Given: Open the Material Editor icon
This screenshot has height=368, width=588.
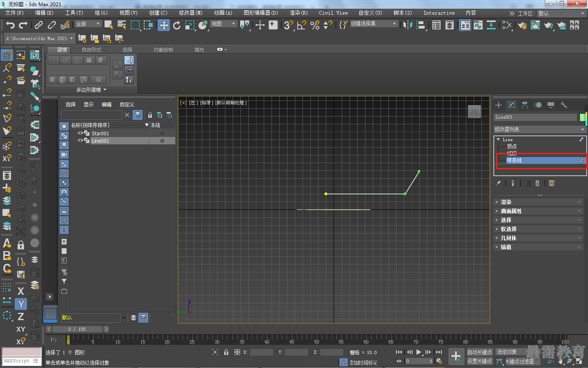Looking at the screenshot, I should [507, 25].
